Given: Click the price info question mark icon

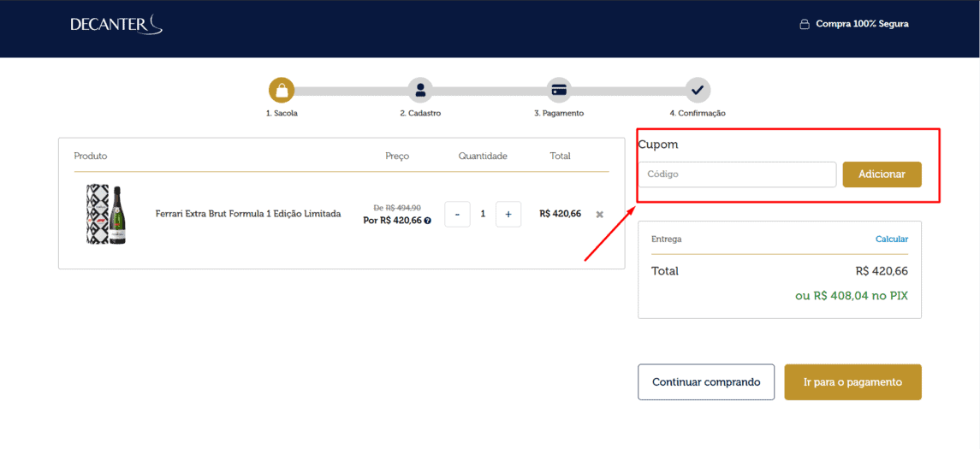Looking at the screenshot, I should point(427,221).
